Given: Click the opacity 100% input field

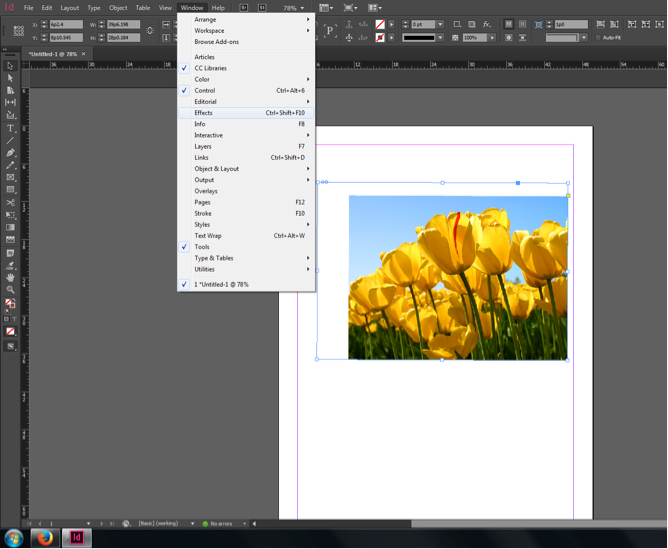Looking at the screenshot, I should tap(475, 37).
